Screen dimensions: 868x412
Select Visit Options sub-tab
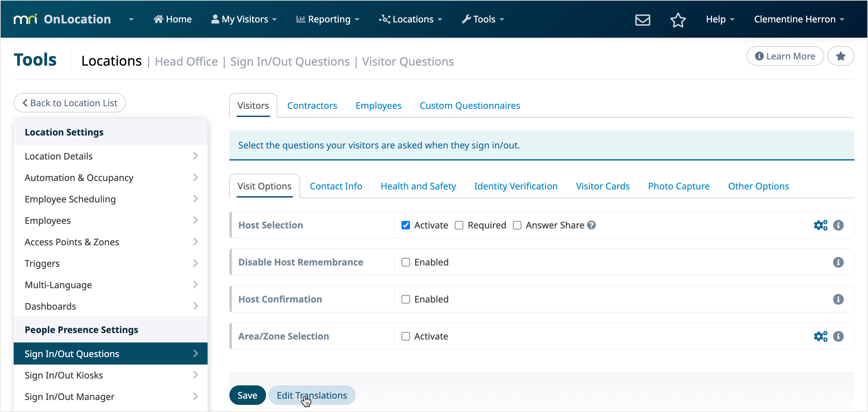pos(264,186)
